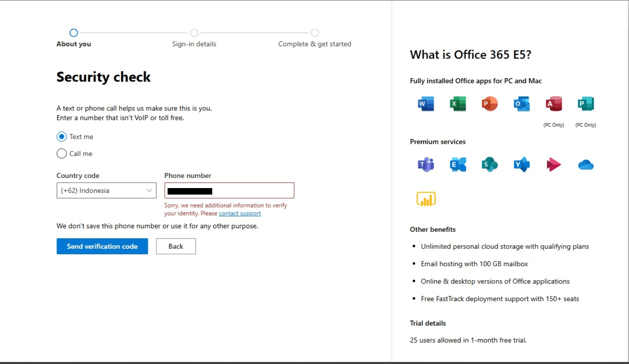Click the Stream service icon

554,165
